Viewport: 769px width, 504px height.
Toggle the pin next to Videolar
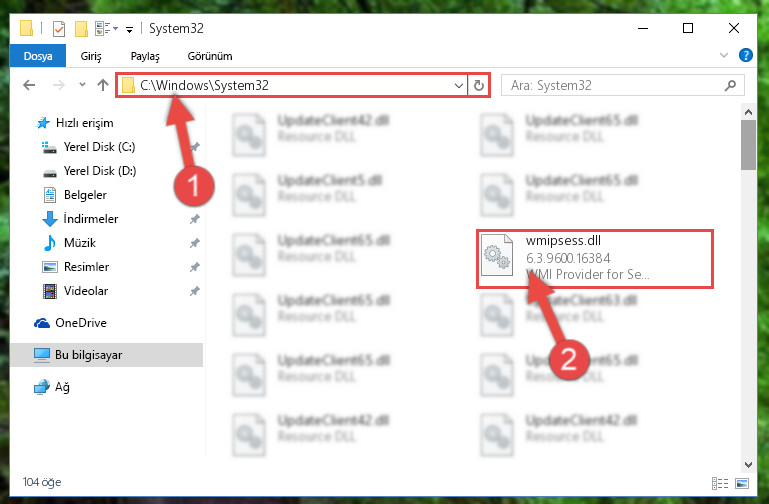click(x=195, y=291)
